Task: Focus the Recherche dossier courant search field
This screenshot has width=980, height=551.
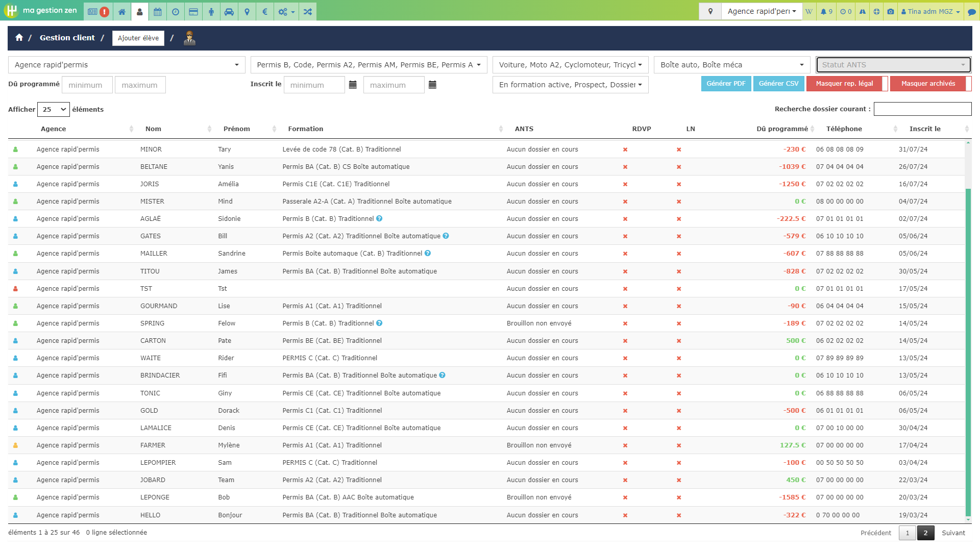Action: (922, 109)
